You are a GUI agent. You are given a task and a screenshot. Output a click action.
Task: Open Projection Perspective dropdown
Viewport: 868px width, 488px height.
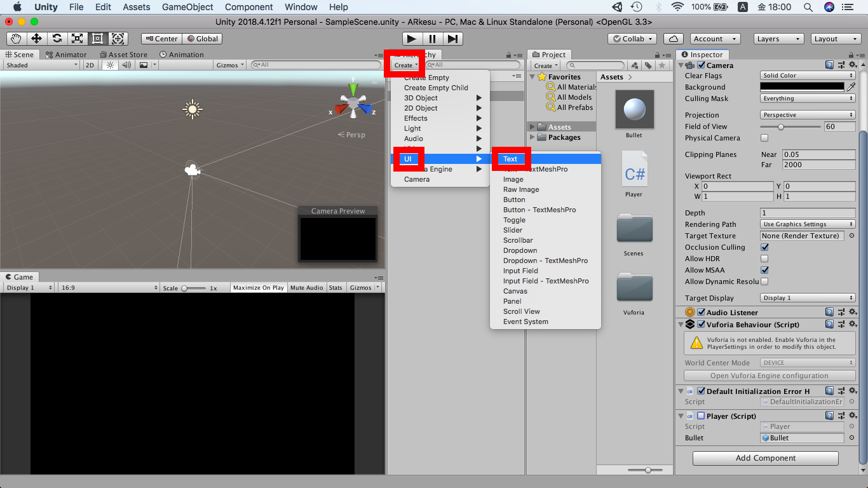tap(808, 115)
